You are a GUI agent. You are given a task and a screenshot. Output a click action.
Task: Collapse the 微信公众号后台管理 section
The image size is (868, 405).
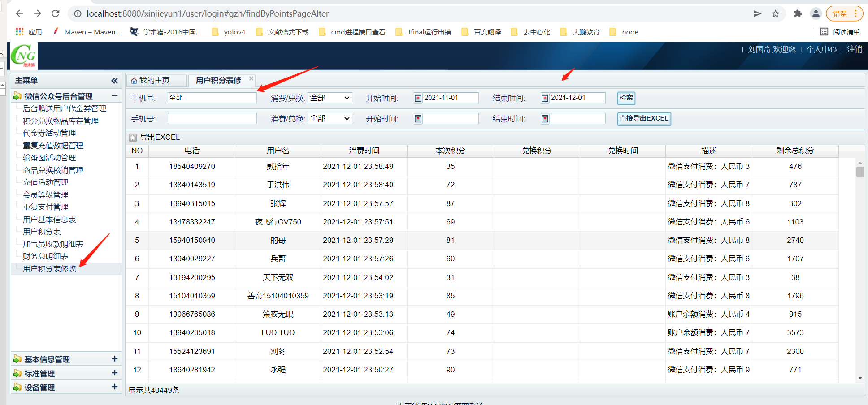tap(114, 96)
